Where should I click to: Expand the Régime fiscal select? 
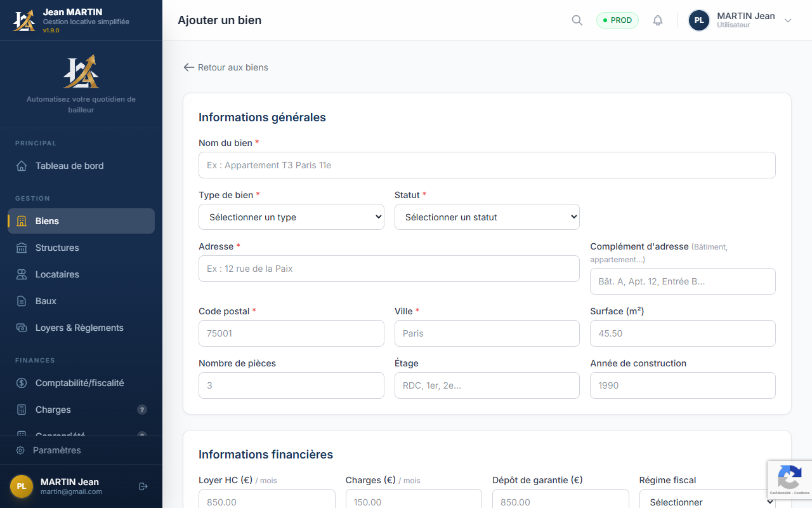pyautogui.click(x=707, y=502)
